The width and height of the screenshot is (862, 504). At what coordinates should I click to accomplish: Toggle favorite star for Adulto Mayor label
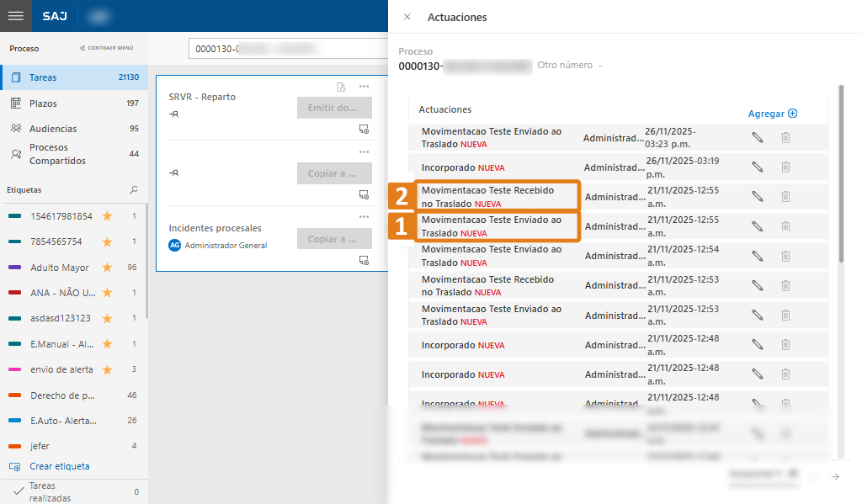pos(107,268)
